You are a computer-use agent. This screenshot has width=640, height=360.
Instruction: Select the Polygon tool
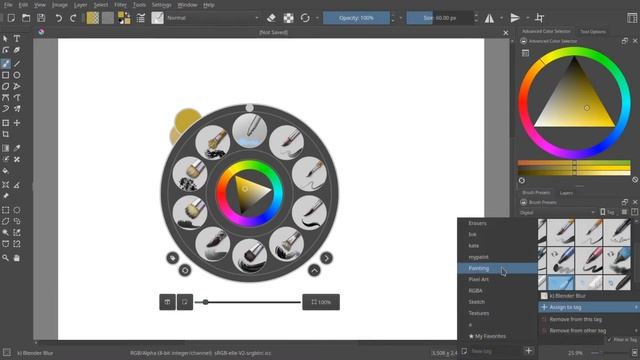[x=5, y=87]
